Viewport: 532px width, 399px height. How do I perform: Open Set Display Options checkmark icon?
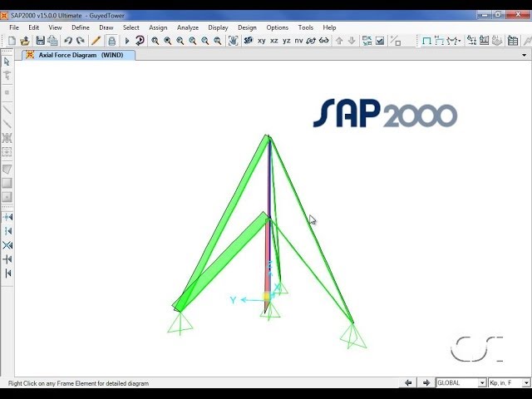(380, 41)
